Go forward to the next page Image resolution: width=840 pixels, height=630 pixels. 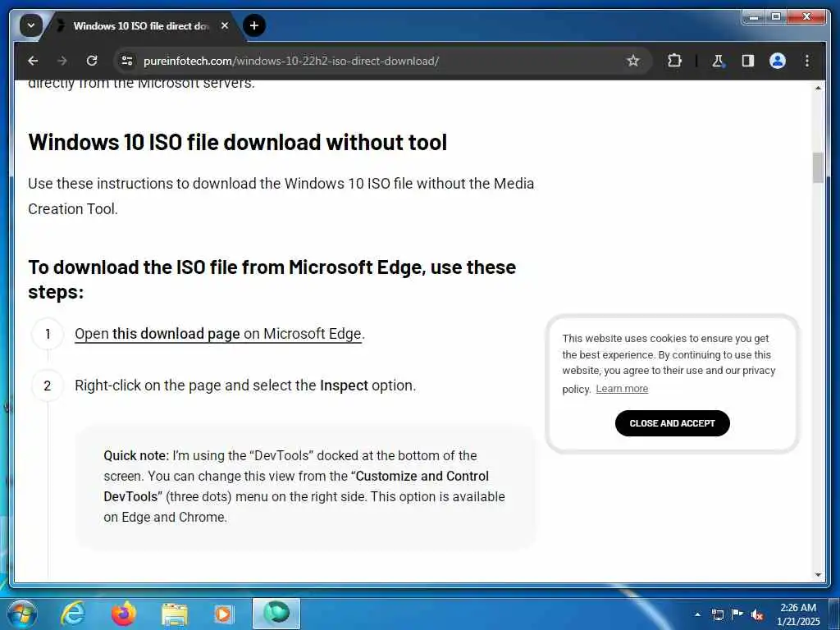tap(62, 61)
